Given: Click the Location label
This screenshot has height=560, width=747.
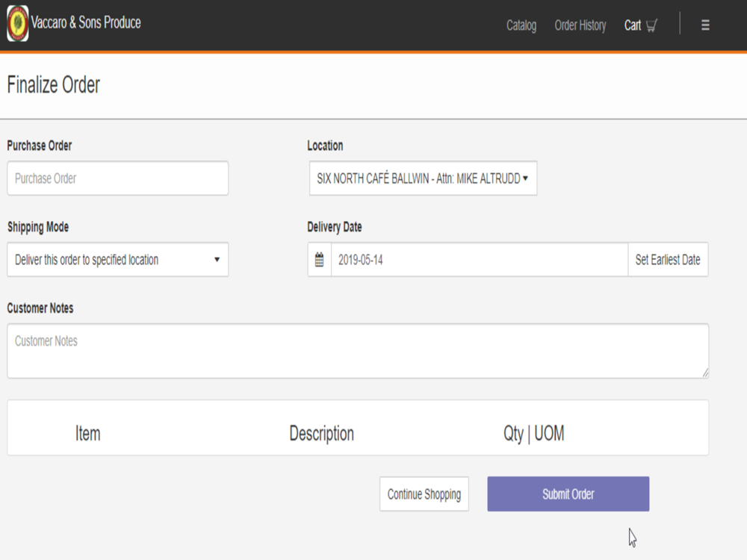Looking at the screenshot, I should pyautogui.click(x=325, y=146).
